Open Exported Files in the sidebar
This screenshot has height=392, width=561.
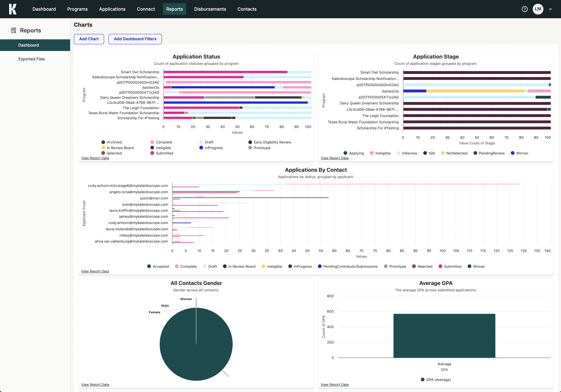coord(31,59)
